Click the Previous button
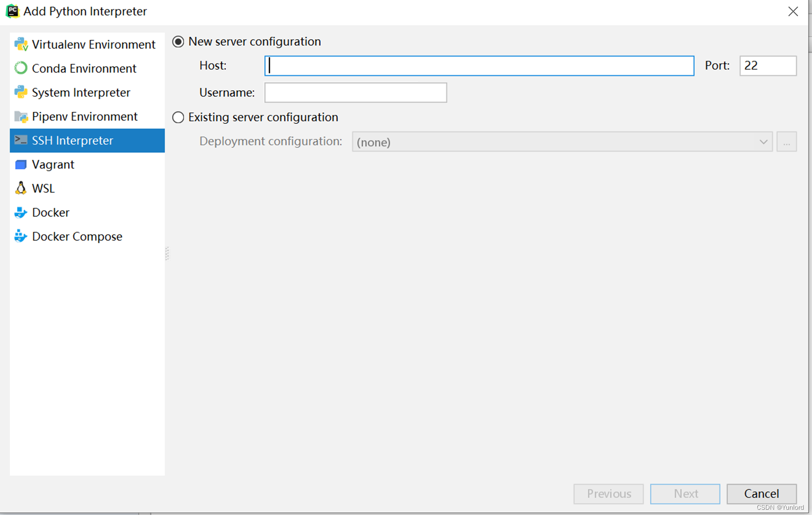This screenshot has width=812, height=515. point(609,493)
